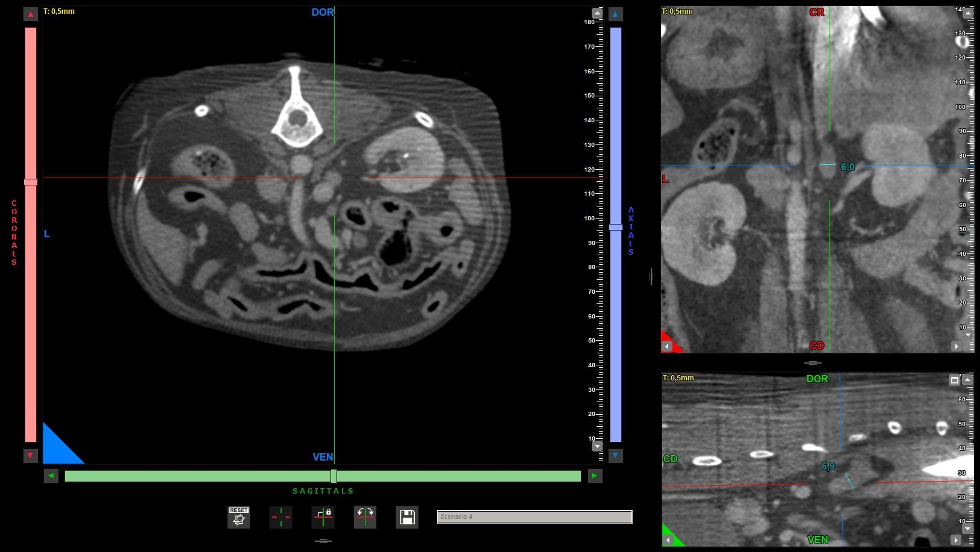
Task: Click the green right arrow of Sagittals slider
Action: [595, 476]
